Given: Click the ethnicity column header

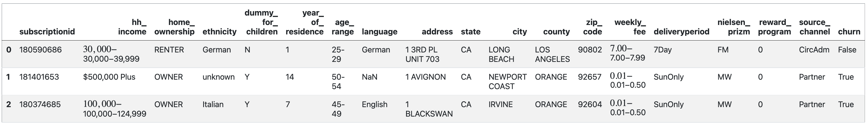Looking at the screenshot, I should point(219,32).
